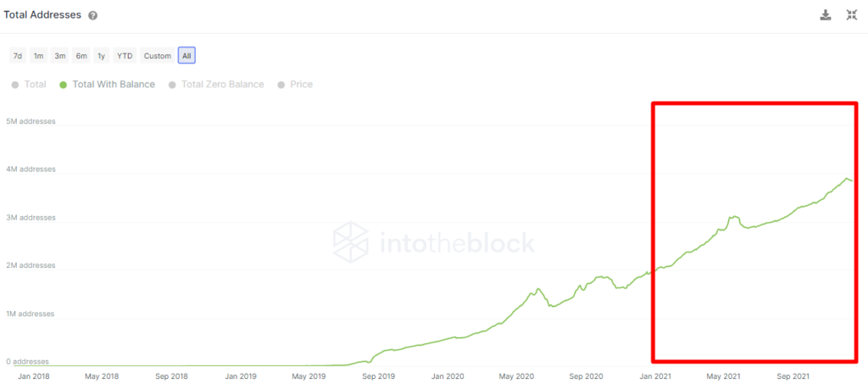
Task: Click the Jan 2021 x-axis label
Action: coord(657,375)
